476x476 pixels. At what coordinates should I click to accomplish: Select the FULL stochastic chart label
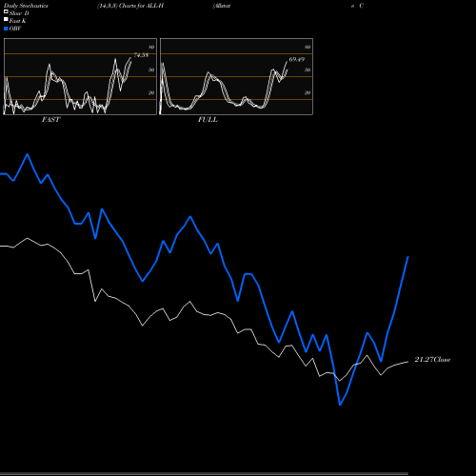[208, 120]
